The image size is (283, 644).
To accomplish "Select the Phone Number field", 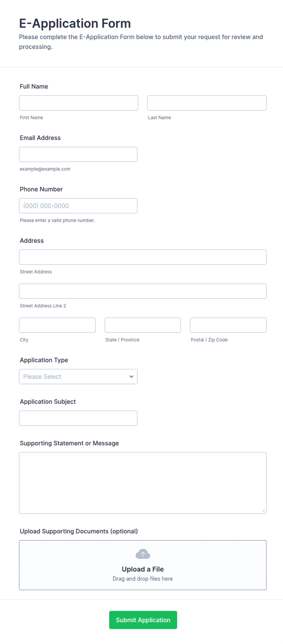I will pyautogui.click(x=78, y=206).
